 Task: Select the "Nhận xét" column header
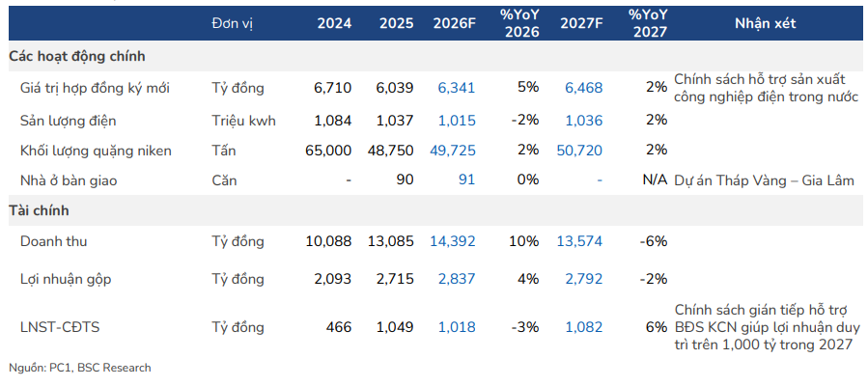[x=765, y=23]
